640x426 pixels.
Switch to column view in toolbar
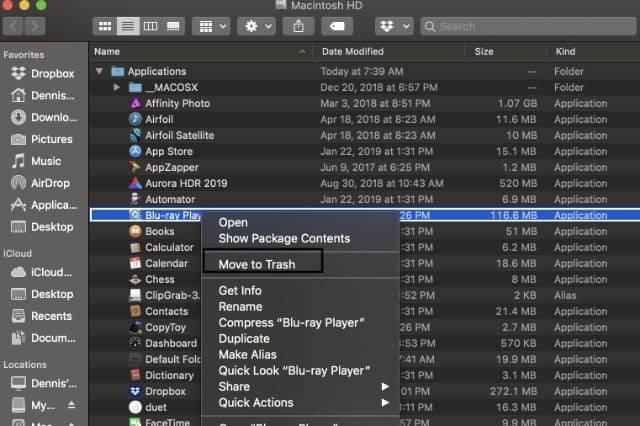[x=150, y=26]
